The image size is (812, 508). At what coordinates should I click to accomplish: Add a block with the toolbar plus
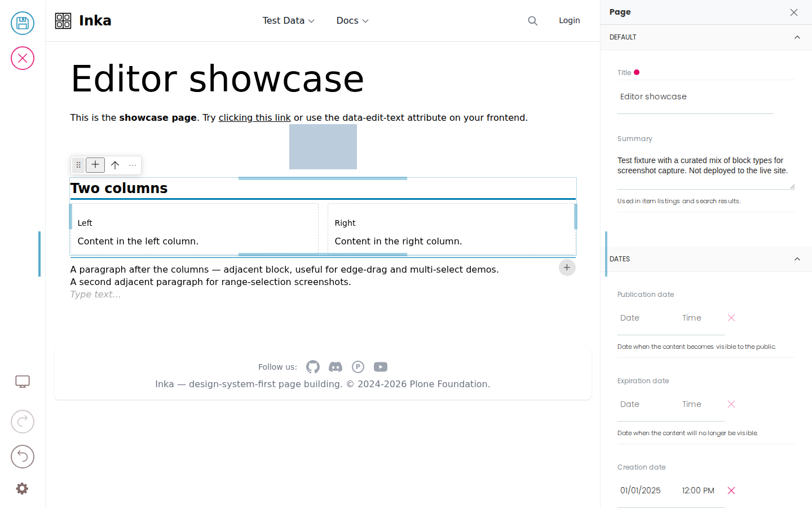[95, 165]
